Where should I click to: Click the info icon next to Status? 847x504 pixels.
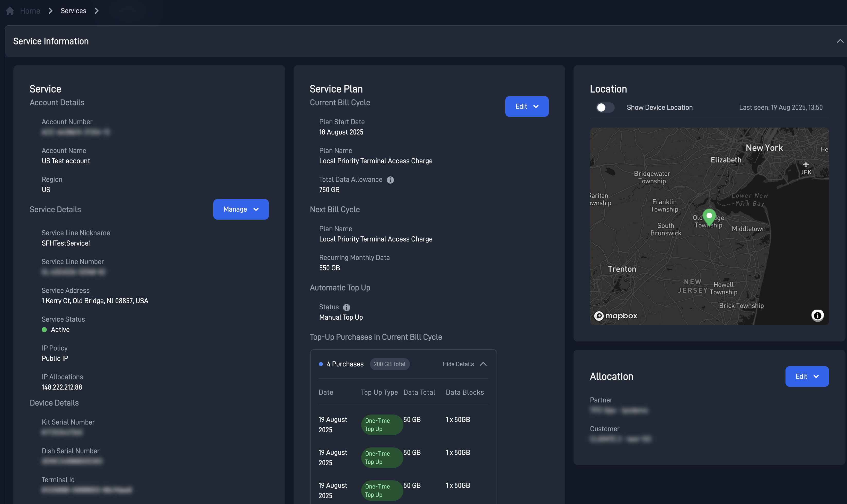tap(346, 307)
